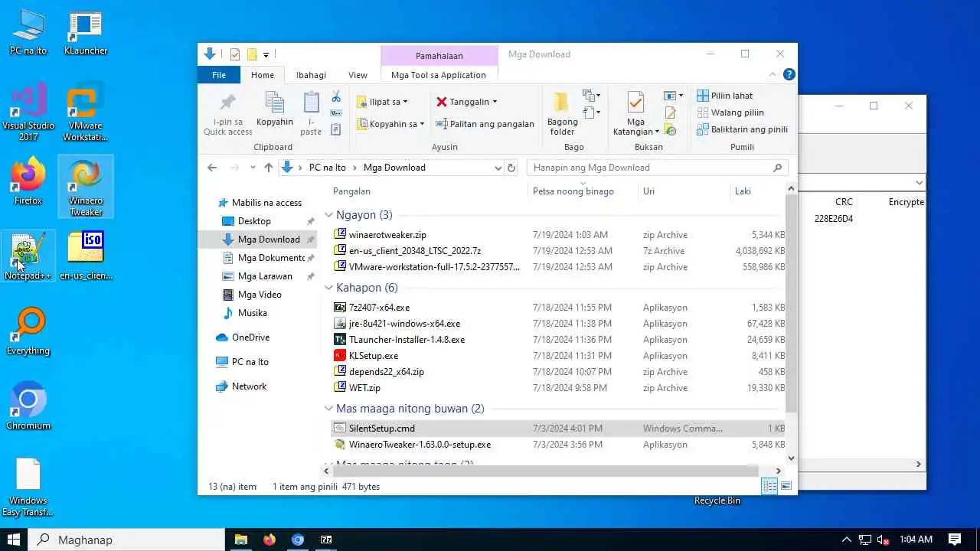Open Mga Katangian properties icon

click(635, 103)
